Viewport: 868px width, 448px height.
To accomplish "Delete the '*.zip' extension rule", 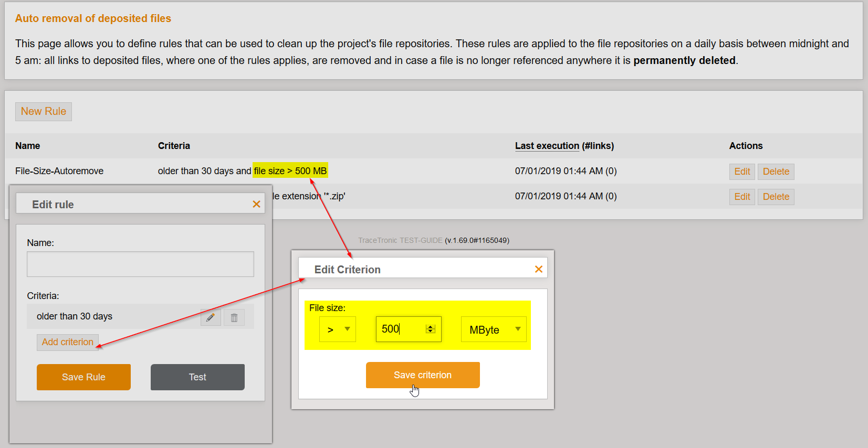I will point(776,197).
